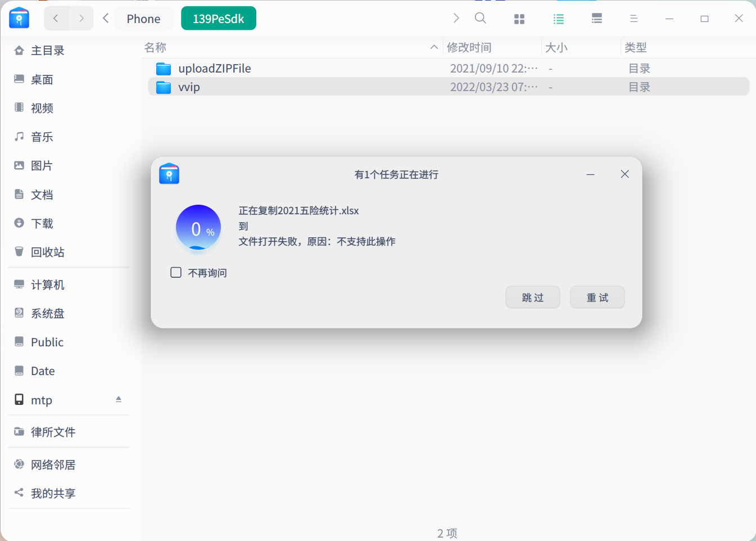The width and height of the screenshot is (756, 541).
Task: Select the uploadZIPFile folder icon
Action: (164, 69)
